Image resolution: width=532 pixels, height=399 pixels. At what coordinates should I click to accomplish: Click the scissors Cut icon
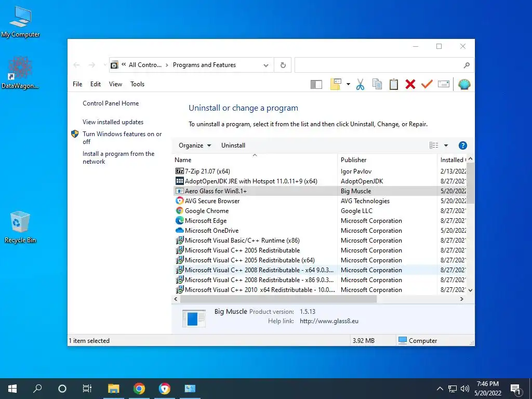(x=361, y=84)
